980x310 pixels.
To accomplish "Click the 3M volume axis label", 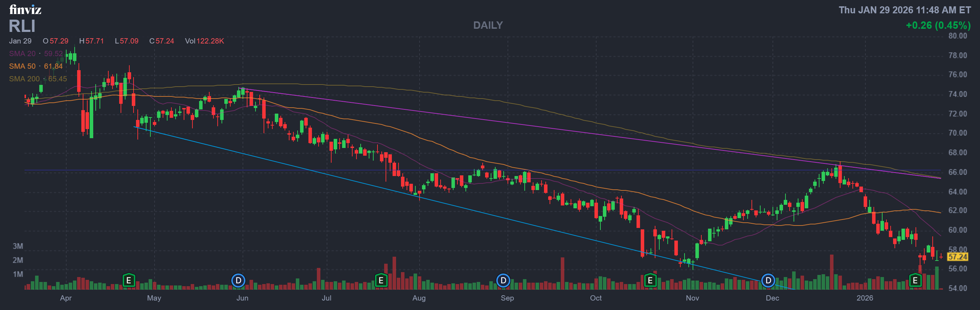I will [18, 246].
